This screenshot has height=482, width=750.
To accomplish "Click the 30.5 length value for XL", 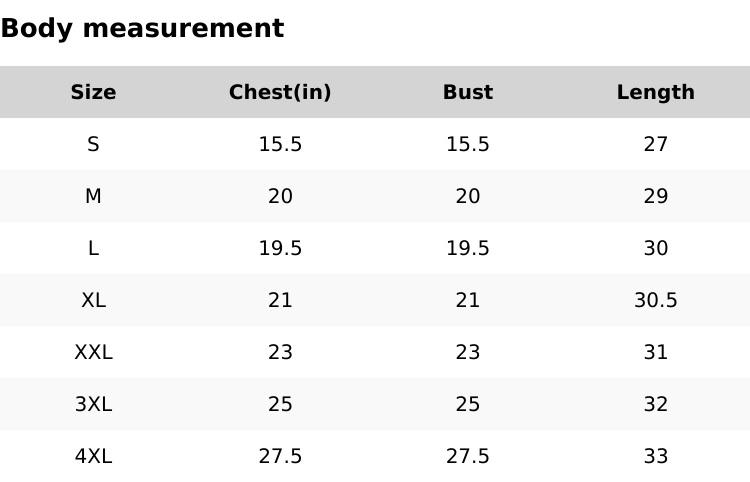I will [655, 300].
